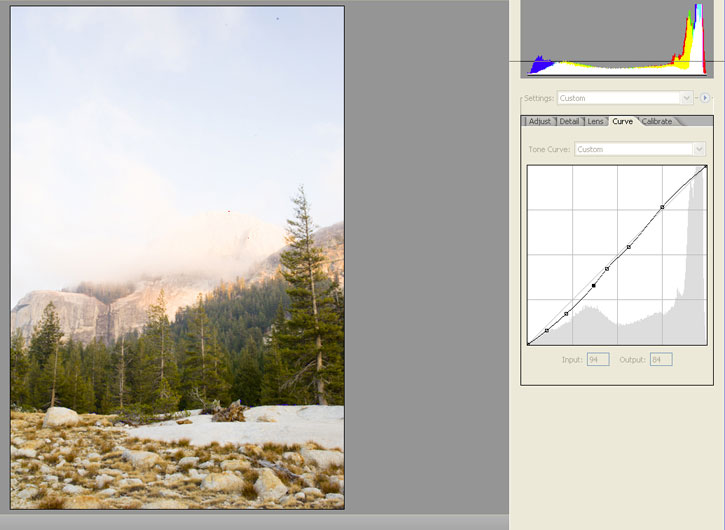Go to the Calibrate tab
This screenshot has width=725, height=530.
(x=657, y=121)
